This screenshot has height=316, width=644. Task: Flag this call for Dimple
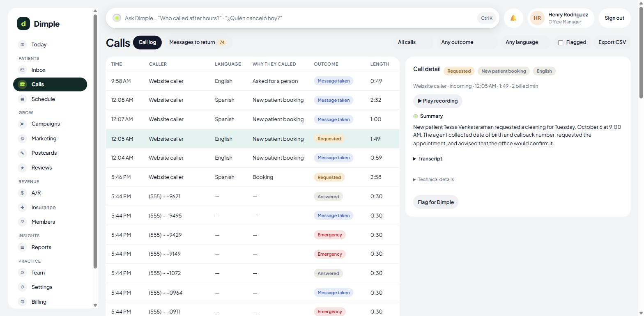pyautogui.click(x=436, y=202)
